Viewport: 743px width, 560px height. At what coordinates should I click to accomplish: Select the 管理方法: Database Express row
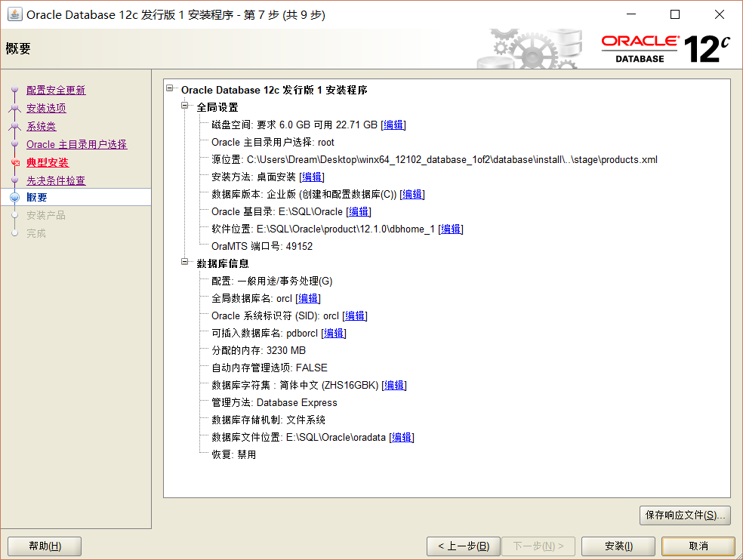coord(274,403)
